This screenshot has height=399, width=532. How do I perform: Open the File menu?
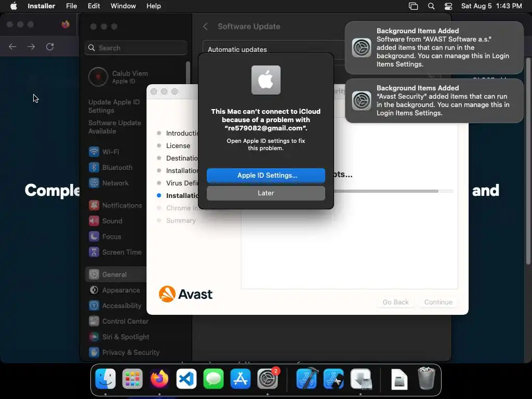[x=71, y=6]
